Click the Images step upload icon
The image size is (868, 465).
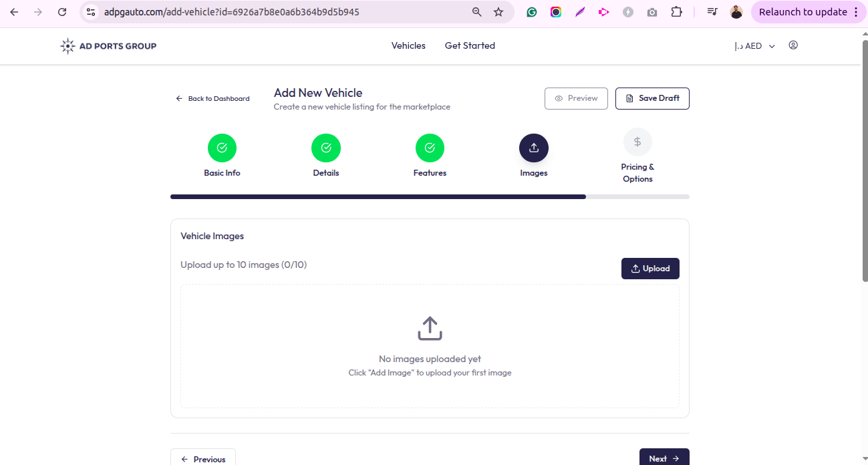coord(533,148)
